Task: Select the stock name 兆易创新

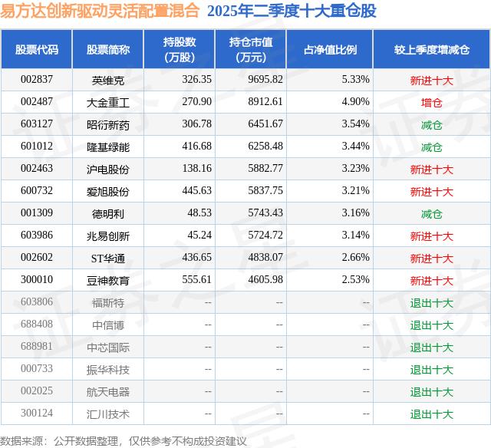Action: 108,236
